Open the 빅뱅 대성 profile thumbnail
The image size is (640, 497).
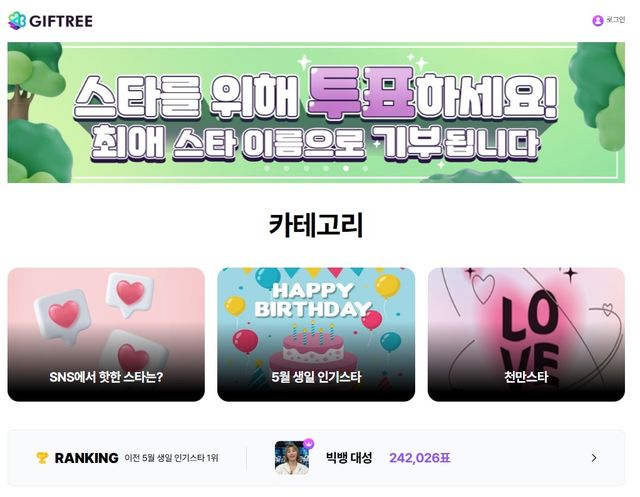coord(292,458)
